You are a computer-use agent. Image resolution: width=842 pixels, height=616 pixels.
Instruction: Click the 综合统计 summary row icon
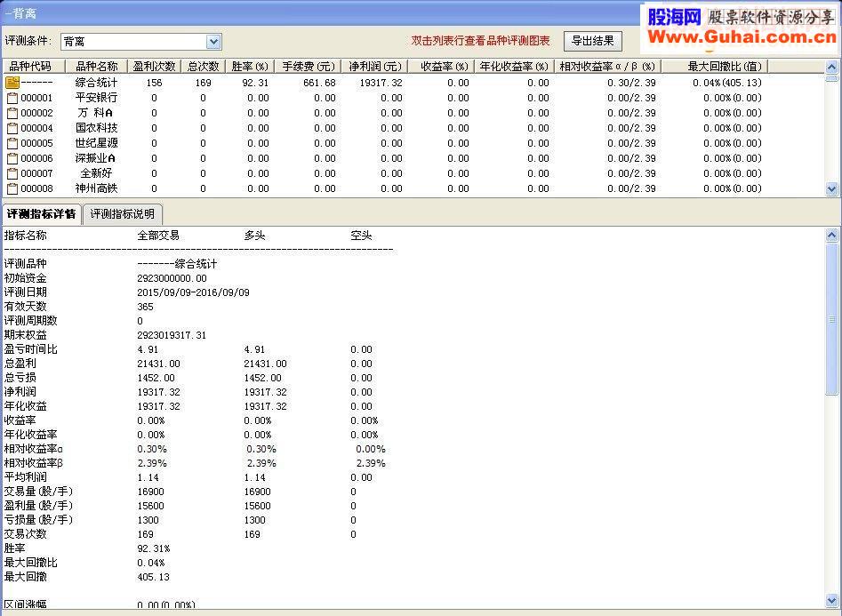point(12,82)
